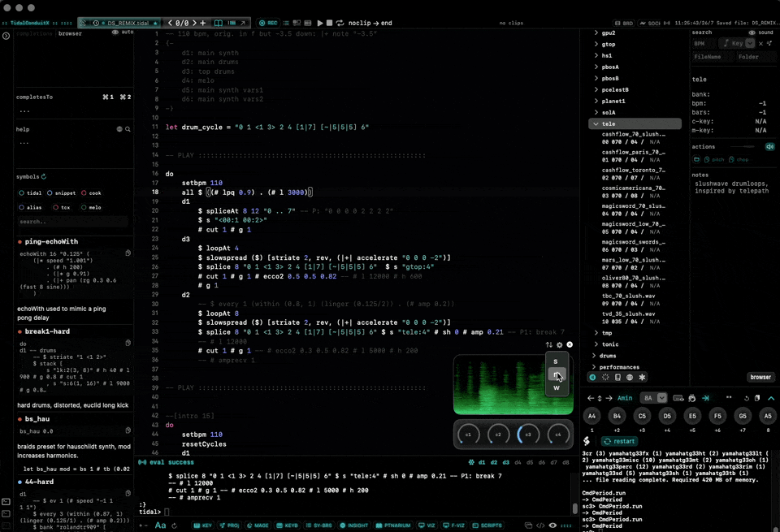Select the cook symbols radio filter

tap(91, 193)
